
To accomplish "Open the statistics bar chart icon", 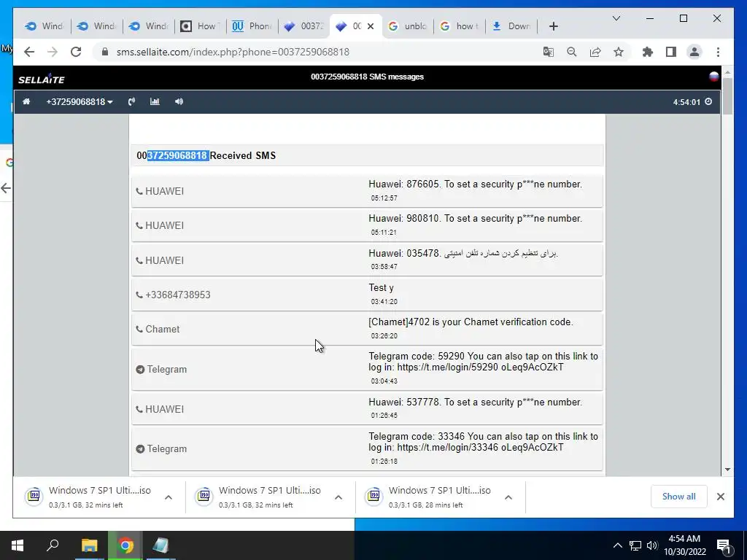I will click(155, 101).
